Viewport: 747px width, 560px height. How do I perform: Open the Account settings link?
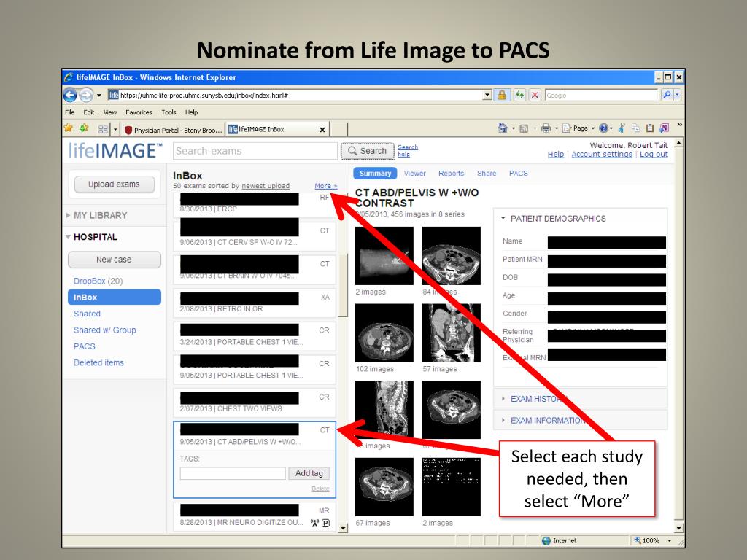click(x=602, y=155)
